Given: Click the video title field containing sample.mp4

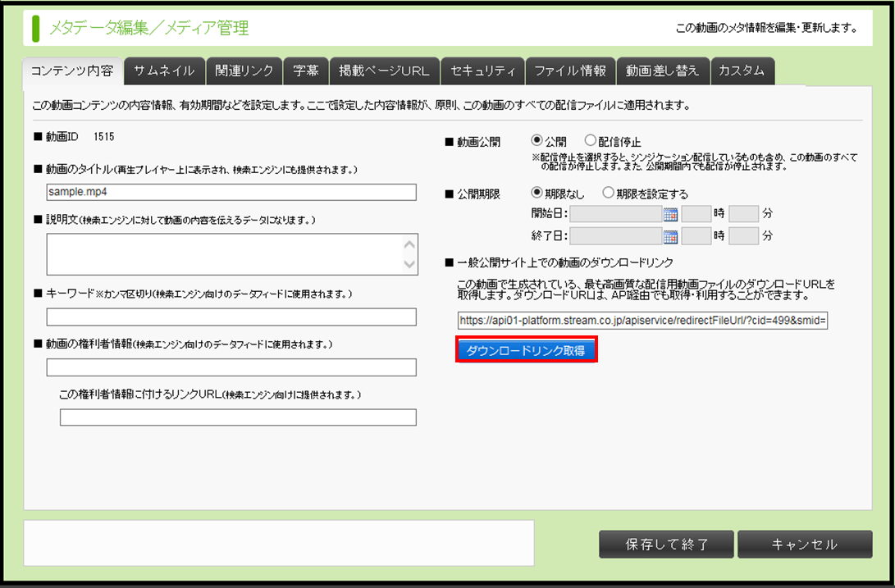Looking at the screenshot, I should coord(232,192).
